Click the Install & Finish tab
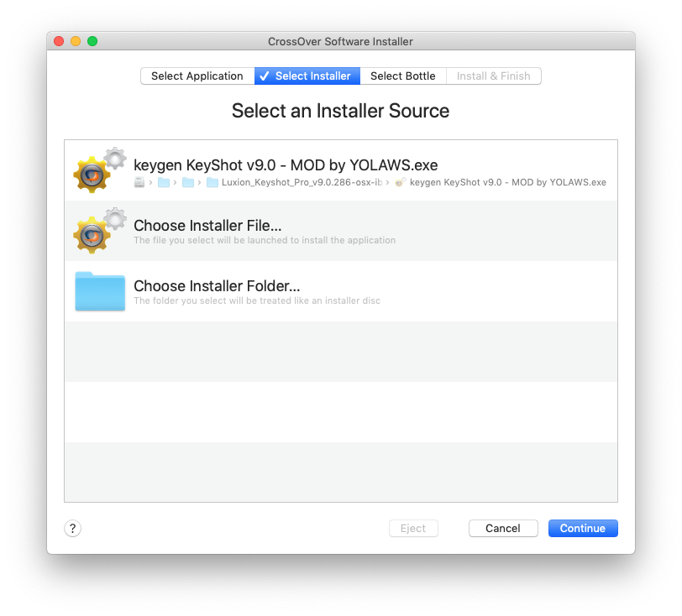This screenshot has width=682, height=616. tap(493, 76)
